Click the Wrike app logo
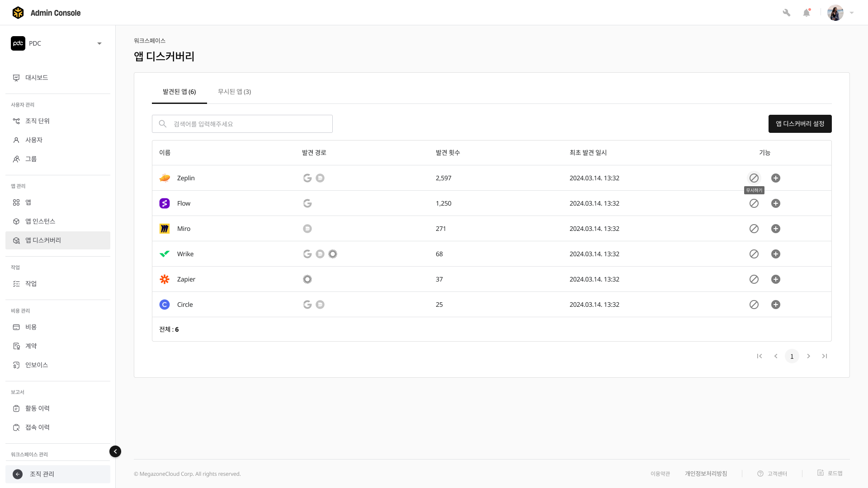The image size is (868, 488). click(x=165, y=254)
